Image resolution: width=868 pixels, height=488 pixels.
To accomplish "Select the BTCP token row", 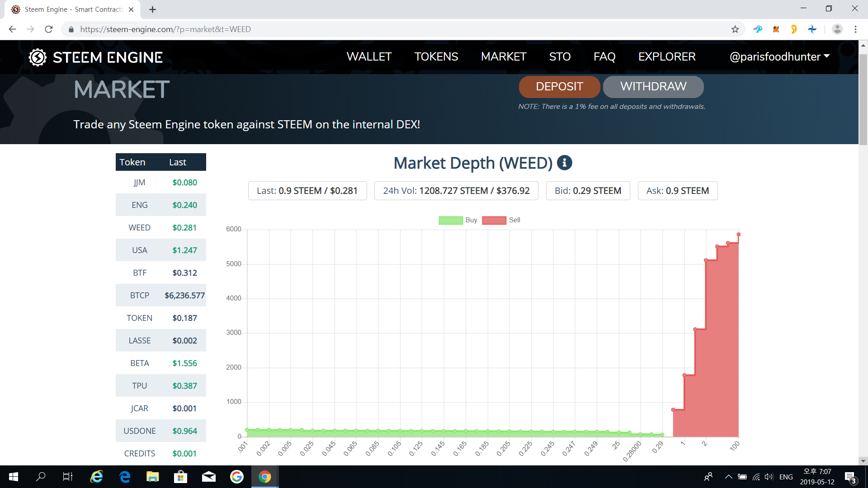I will [x=161, y=296].
